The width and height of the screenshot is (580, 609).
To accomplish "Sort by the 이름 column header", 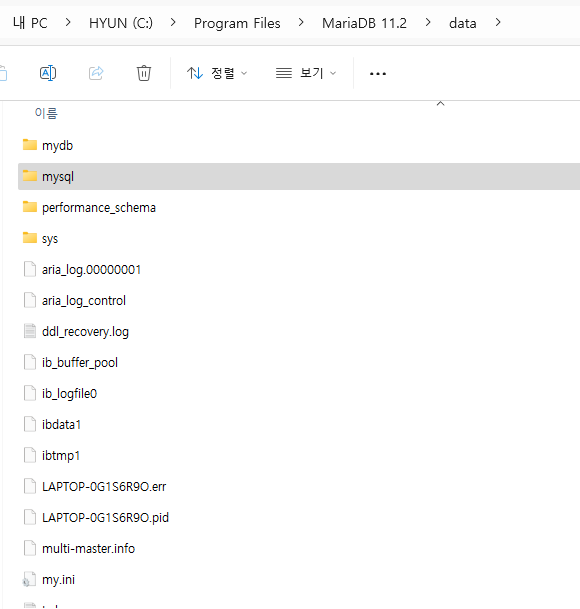I will 46,113.
